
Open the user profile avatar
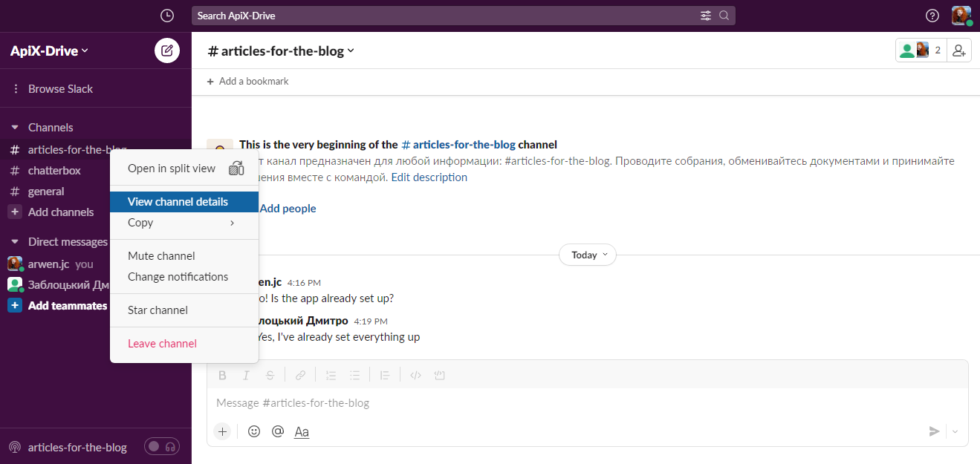pyautogui.click(x=961, y=16)
